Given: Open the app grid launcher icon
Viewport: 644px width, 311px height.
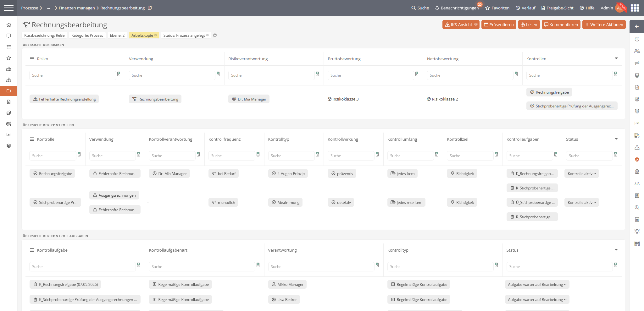Looking at the screenshot, I should pos(635,8).
